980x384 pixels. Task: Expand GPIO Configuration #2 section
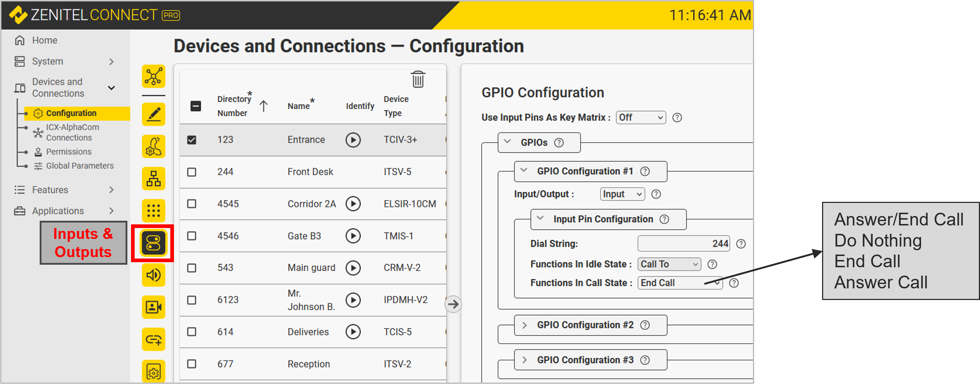click(x=525, y=325)
